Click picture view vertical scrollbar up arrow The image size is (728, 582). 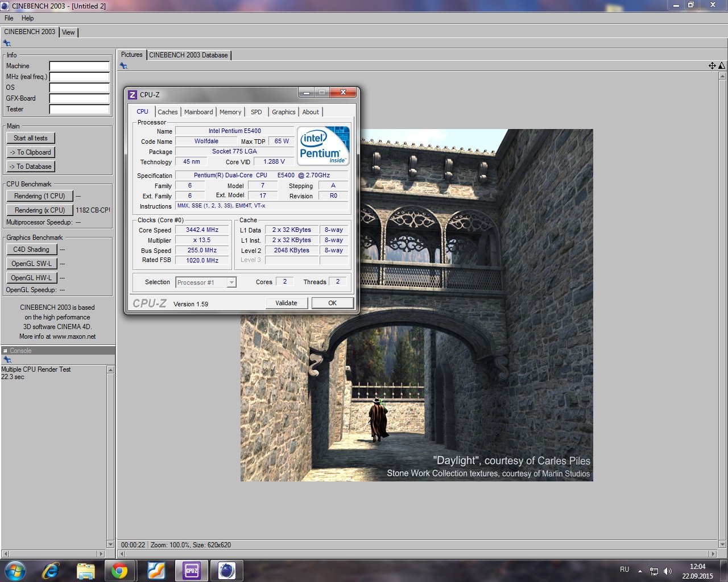pyautogui.click(x=722, y=76)
